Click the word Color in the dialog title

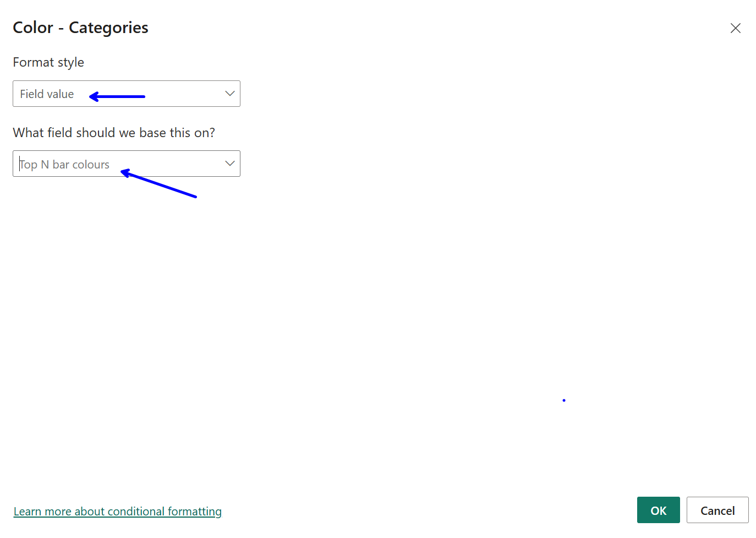pyautogui.click(x=33, y=28)
